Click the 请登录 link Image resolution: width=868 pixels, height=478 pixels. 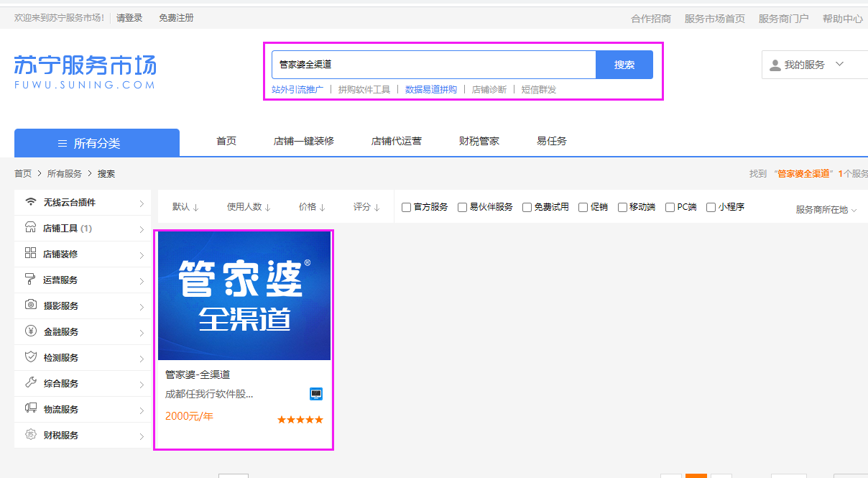(129, 18)
